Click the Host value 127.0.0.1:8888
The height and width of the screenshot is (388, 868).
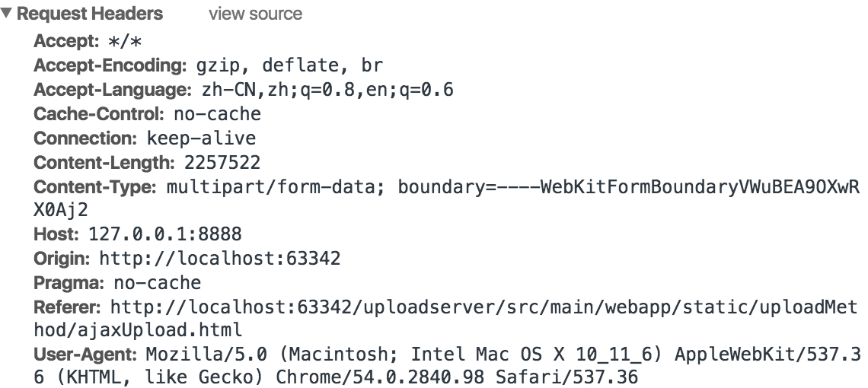(x=165, y=234)
